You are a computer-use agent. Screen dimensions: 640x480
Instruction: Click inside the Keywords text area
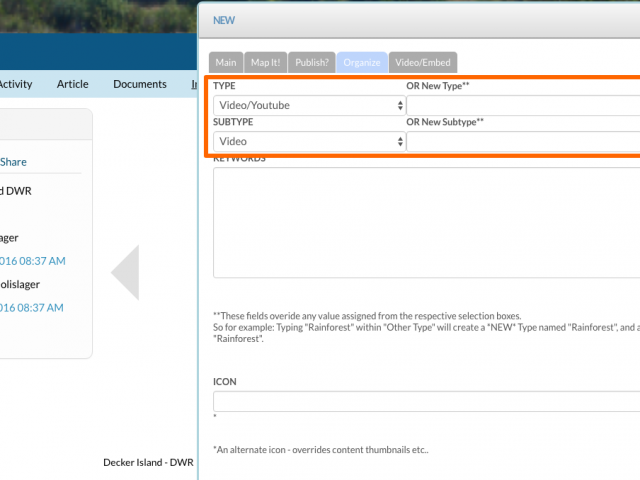[x=427, y=222]
